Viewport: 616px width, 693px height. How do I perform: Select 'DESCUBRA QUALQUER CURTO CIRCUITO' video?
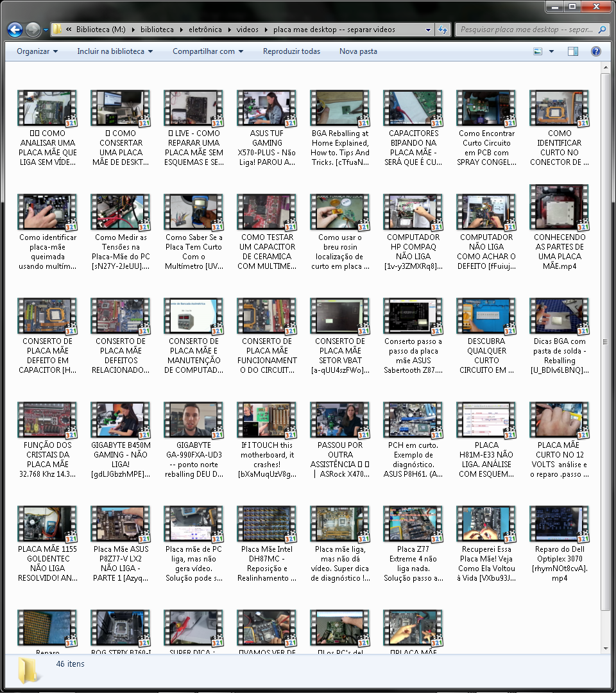pos(486,336)
